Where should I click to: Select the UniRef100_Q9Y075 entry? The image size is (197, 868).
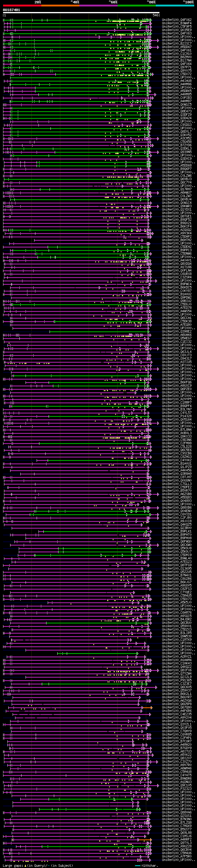point(177,71)
